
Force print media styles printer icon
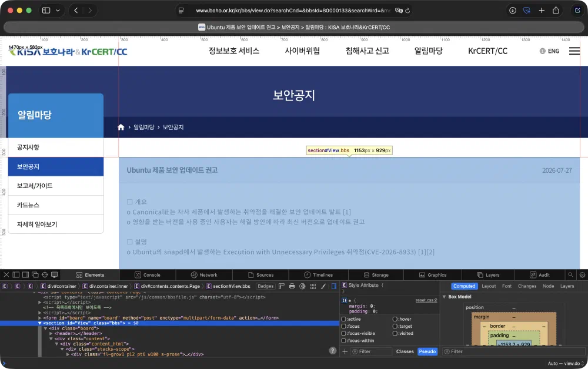pos(292,286)
